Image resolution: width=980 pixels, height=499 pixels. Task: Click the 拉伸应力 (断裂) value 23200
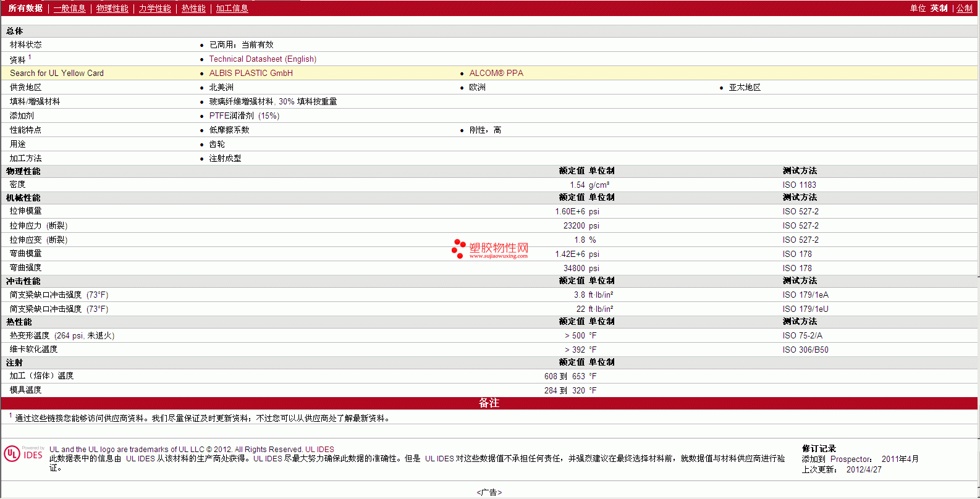[x=574, y=225]
